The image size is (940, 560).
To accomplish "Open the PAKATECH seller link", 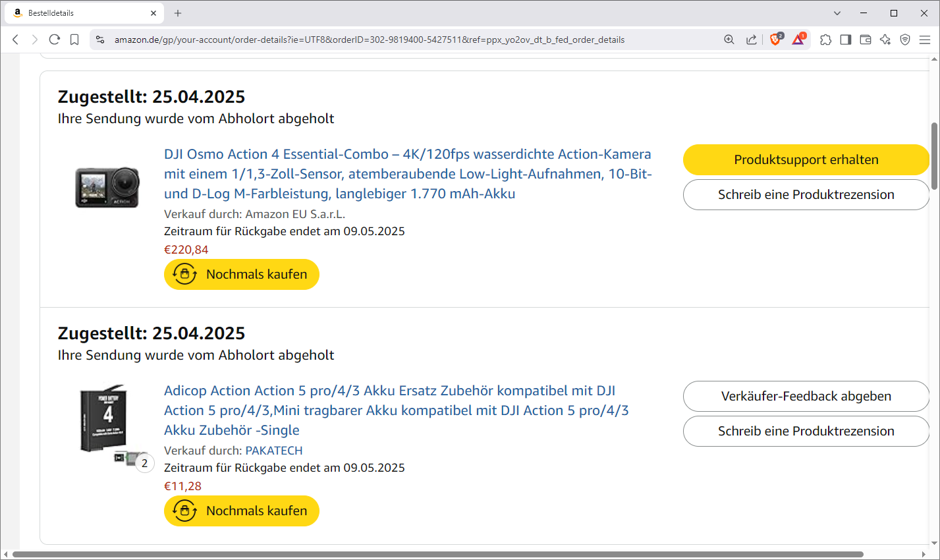I will tap(274, 451).
